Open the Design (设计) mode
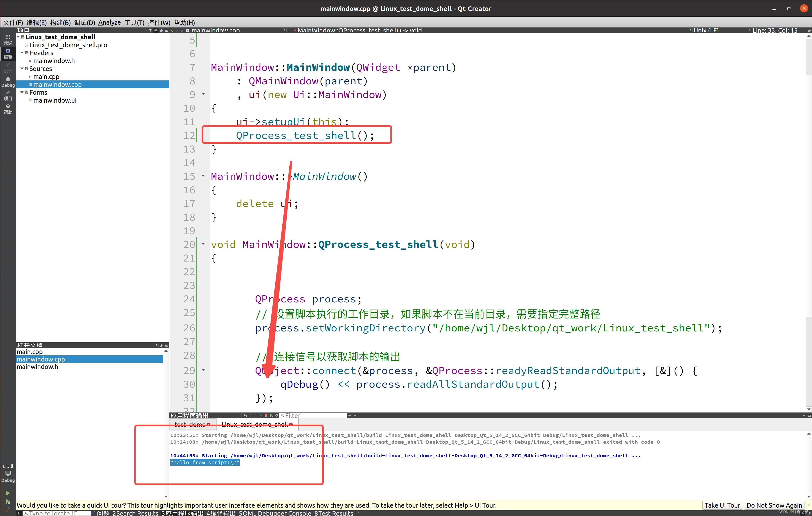Viewport: 812px width, 516px height. coord(8,67)
